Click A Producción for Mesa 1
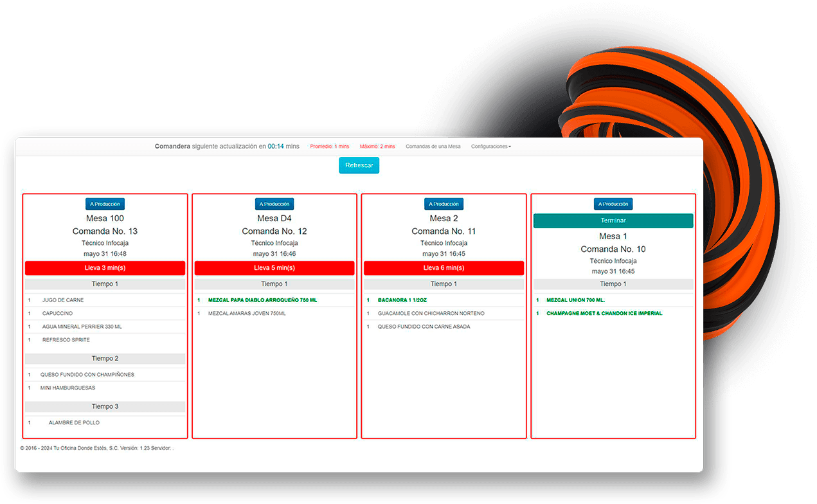Image resolution: width=817 pixels, height=504 pixels. (x=613, y=204)
